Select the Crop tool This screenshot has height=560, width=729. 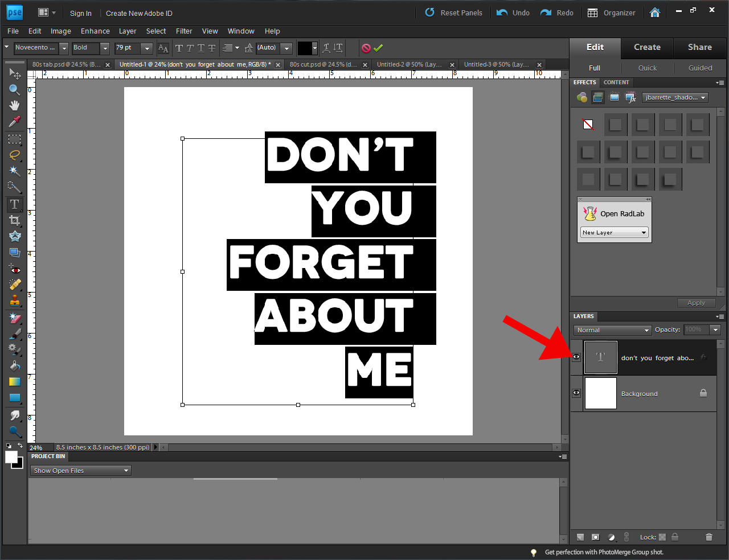(14, 220)
